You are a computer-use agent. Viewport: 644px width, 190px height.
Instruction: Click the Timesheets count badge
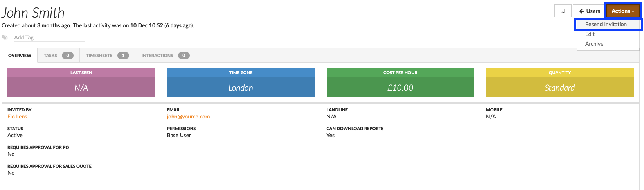pyautogui.click(x=123, y=56)
